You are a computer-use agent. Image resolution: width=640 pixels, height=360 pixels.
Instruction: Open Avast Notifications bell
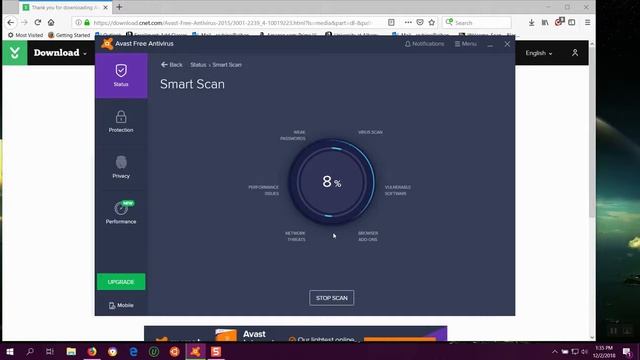coord(424,44)
